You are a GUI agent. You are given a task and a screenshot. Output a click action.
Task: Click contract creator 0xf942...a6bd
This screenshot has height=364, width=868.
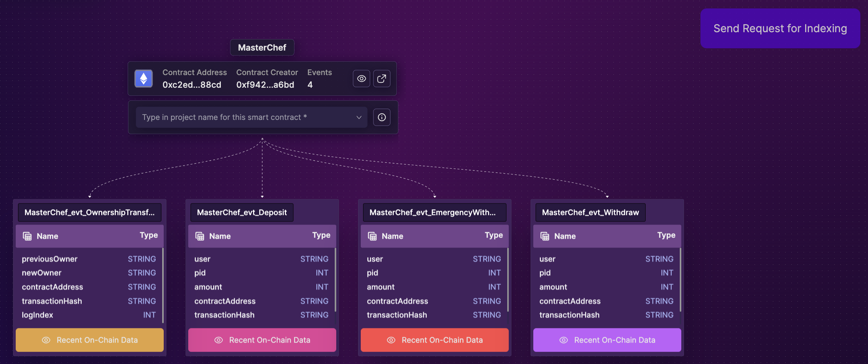(x=265, y=85)
